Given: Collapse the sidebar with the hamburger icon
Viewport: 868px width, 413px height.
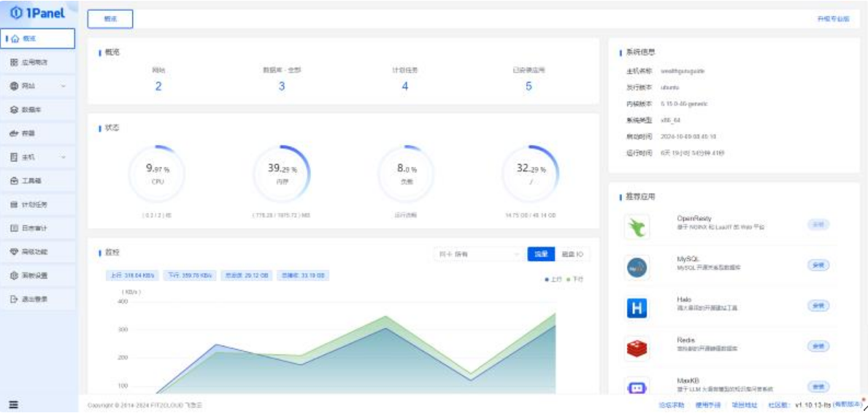Looking at the screenshot, I should coord(13,405).
